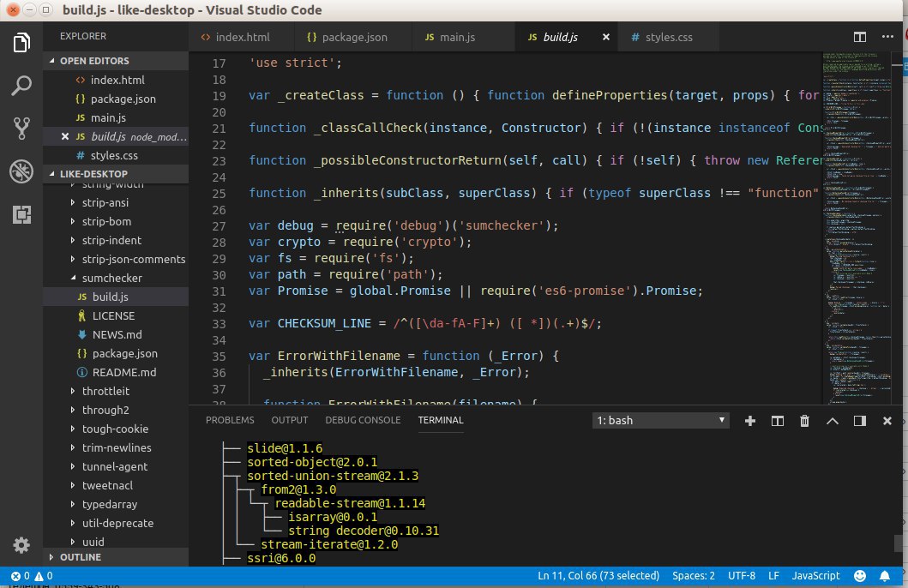Open the '1: bash' terminal dropdown

pos(661,420)
